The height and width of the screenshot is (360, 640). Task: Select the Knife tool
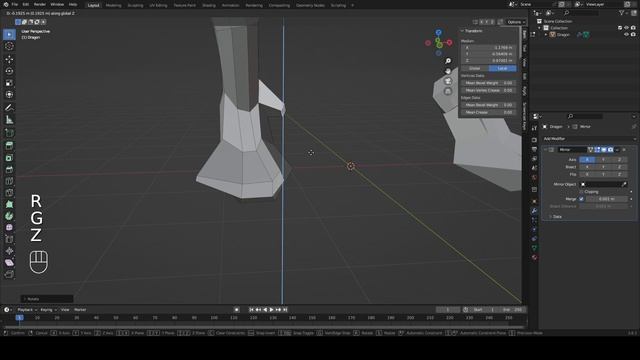pyautogui.click(x=9, y=193)
